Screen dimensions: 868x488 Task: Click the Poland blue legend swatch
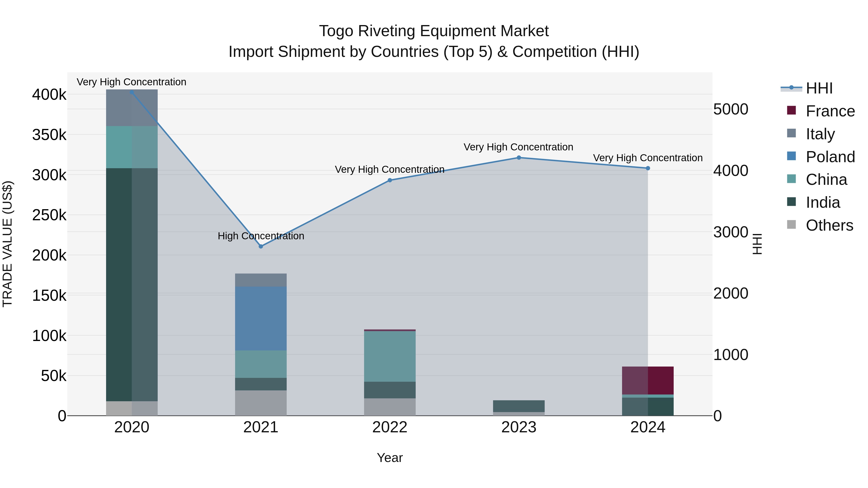pos(792,156)
